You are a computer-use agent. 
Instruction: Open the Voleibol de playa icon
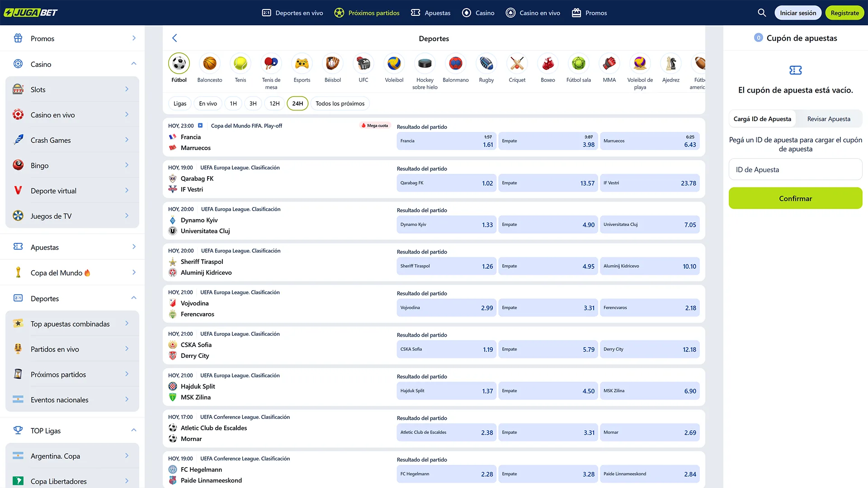[x=640, y=64]
